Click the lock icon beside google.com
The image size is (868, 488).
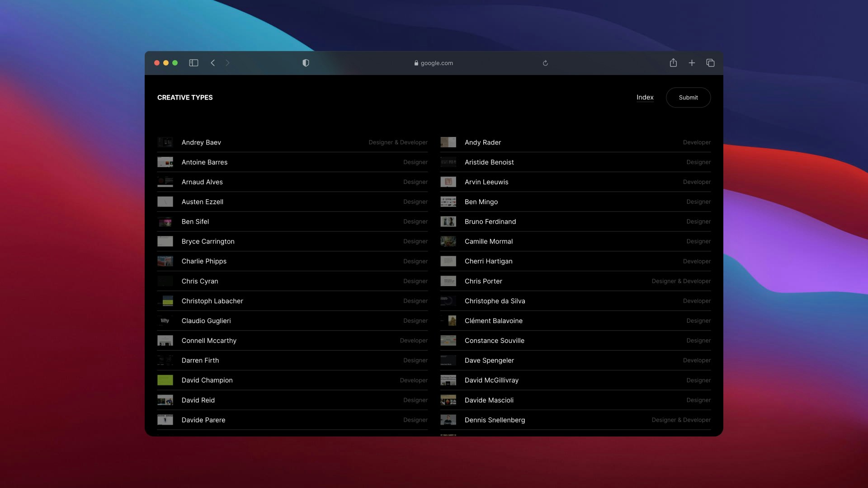click(x=416, y=63)
